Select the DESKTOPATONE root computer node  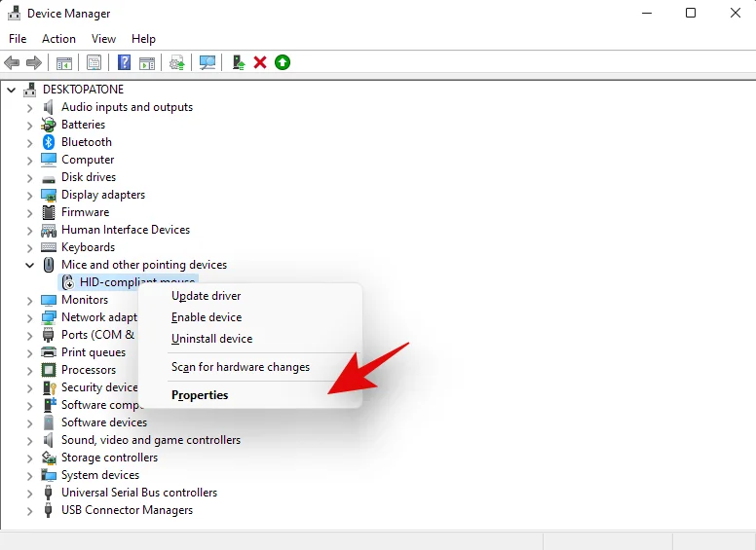[x=83, y=90]
